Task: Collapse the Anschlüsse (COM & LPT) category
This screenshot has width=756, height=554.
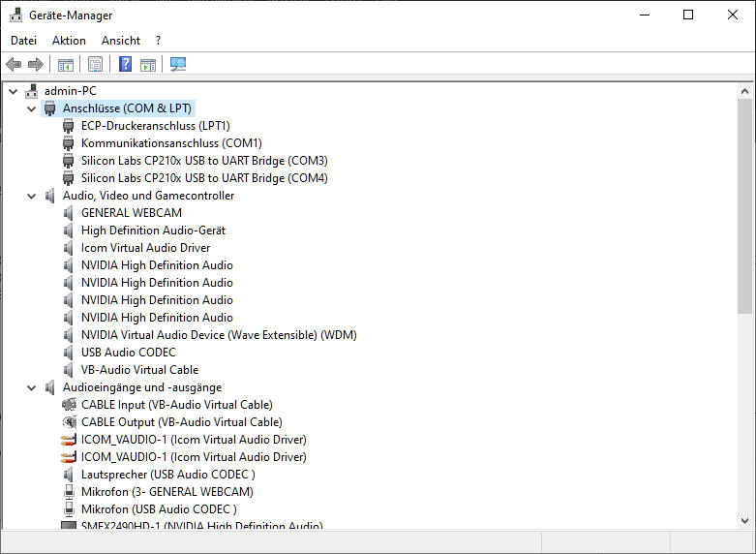Action: pos(31,108)
